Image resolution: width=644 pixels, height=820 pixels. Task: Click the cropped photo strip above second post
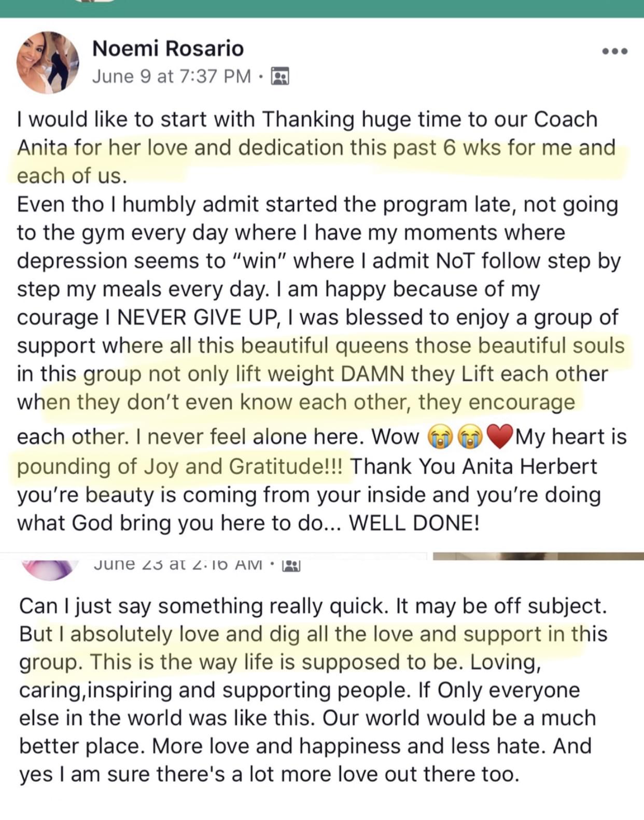pyautogui.click(x=538, y=556)
